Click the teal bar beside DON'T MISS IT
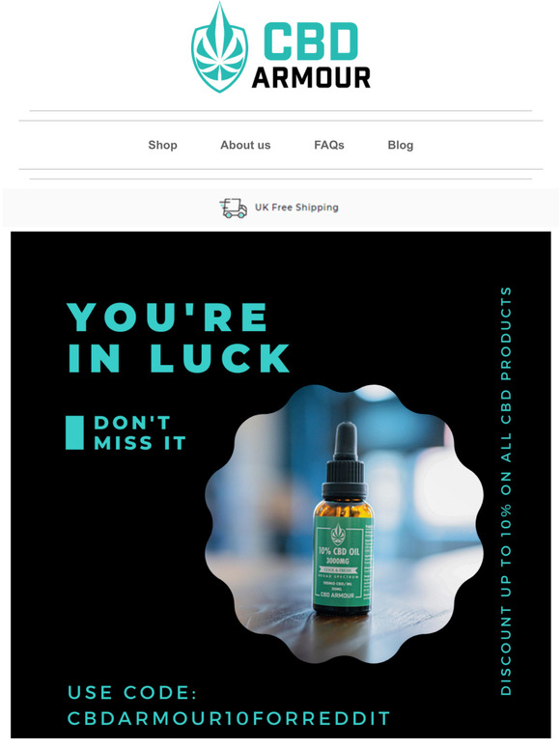Viewport: 560px width, 747px height. (x=74, y=432)
